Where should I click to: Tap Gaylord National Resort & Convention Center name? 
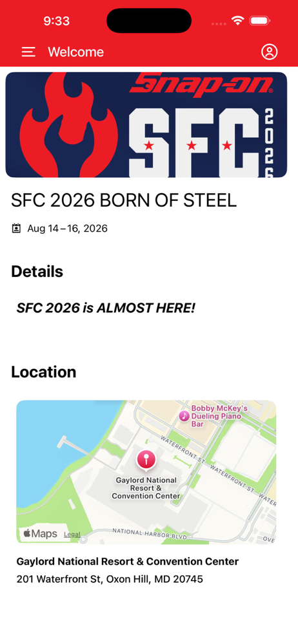pyautogui.click(x=128, y=562)
